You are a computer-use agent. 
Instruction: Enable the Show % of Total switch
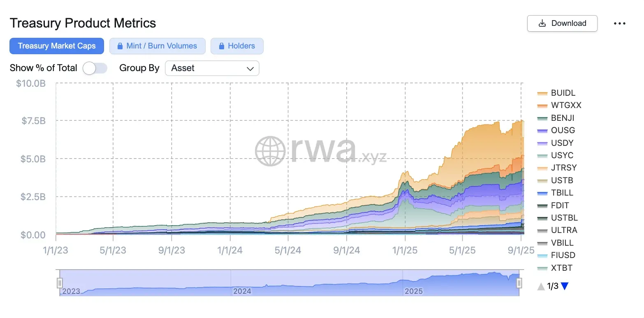coord(95,68)
